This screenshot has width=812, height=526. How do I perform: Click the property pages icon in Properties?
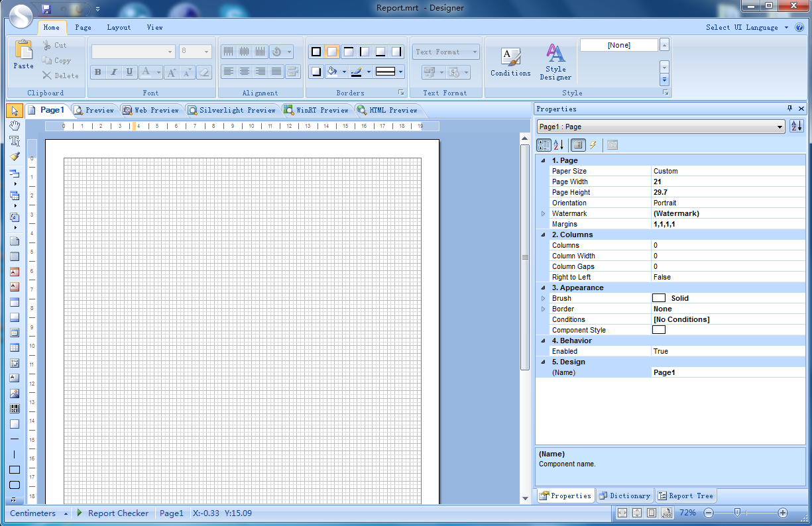pos(612,145)
